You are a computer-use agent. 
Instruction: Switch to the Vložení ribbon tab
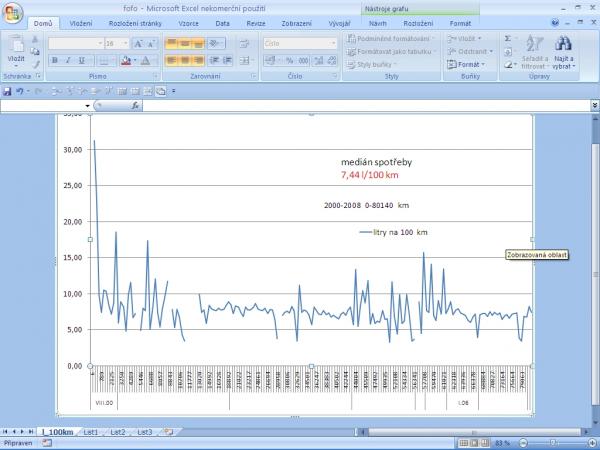click(x=81, y=22)
